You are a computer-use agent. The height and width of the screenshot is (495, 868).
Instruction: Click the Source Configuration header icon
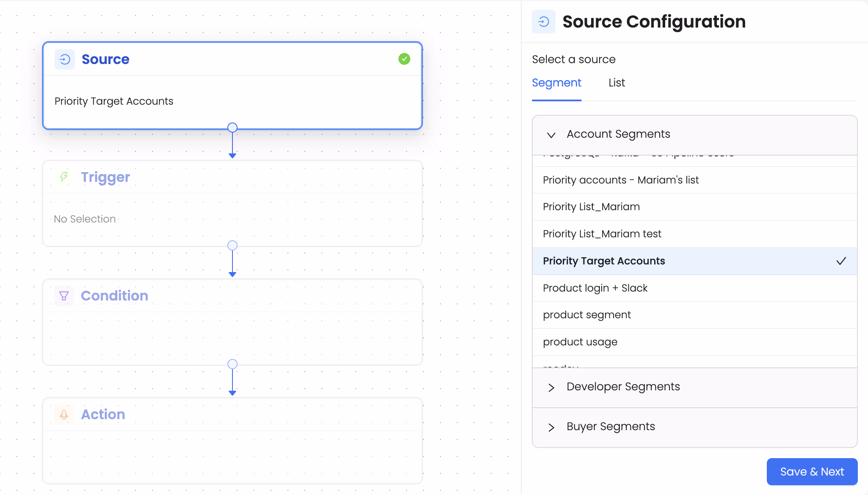[544, 21]
